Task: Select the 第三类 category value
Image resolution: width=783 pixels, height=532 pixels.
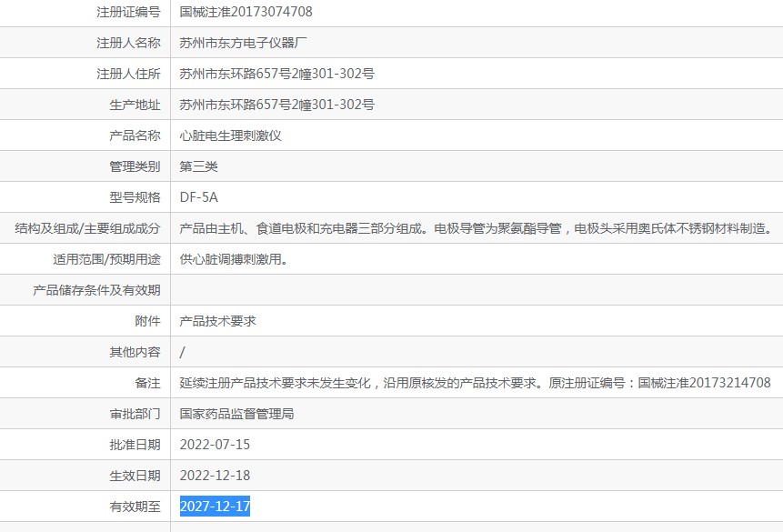Action: [199, 166]
